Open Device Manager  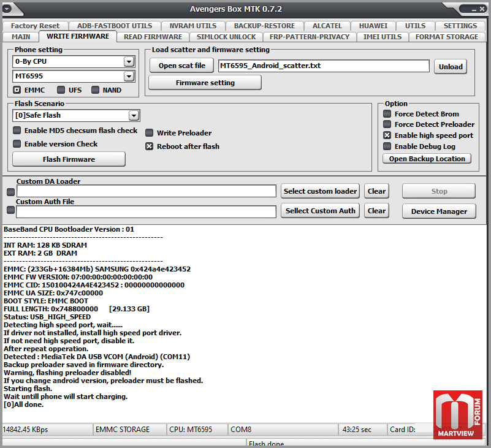439,211
